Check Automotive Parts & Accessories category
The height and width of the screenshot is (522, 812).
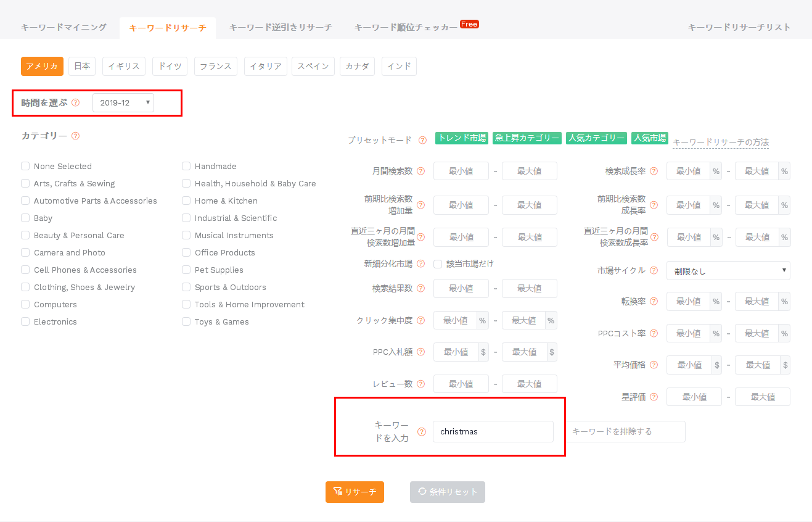click(x=25, y=201)
